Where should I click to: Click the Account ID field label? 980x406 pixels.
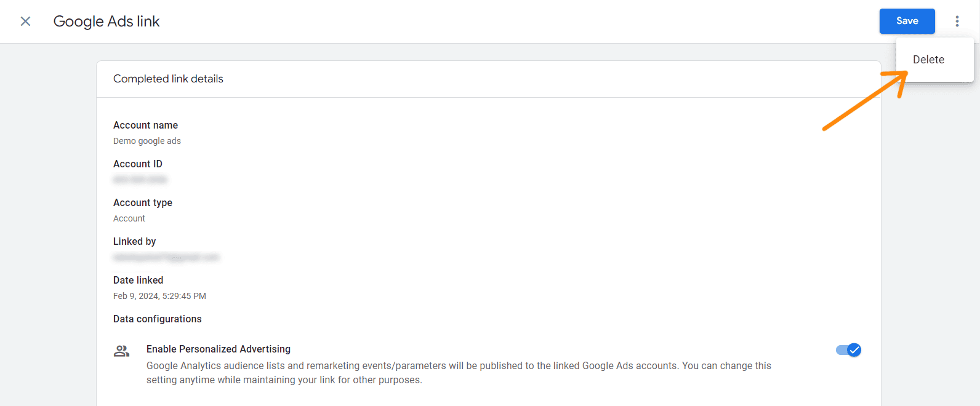coord(138,164)
